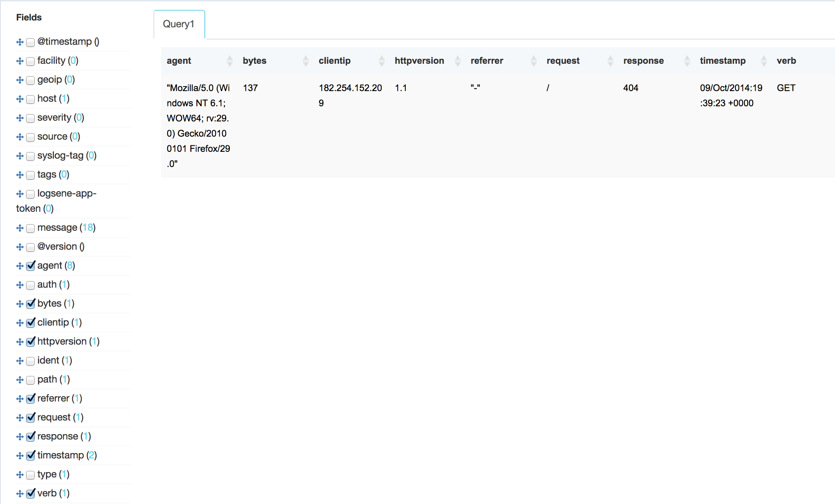Disable the clientip field checkbox
Screen dimensions: 835x504
(30, 323)
